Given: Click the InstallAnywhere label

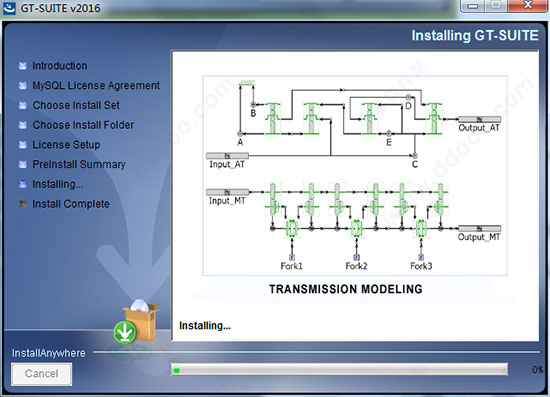Looking at the screenshot, I should 49,353.
